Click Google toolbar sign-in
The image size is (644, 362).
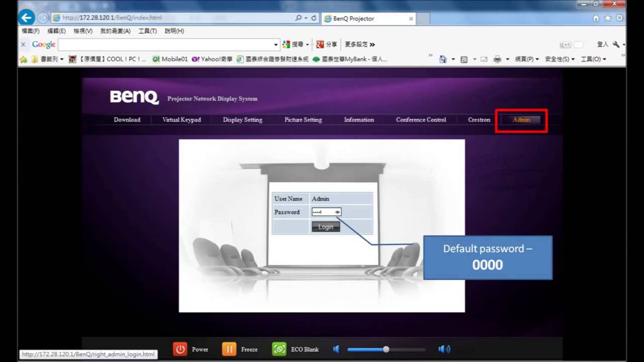[603, 44]
